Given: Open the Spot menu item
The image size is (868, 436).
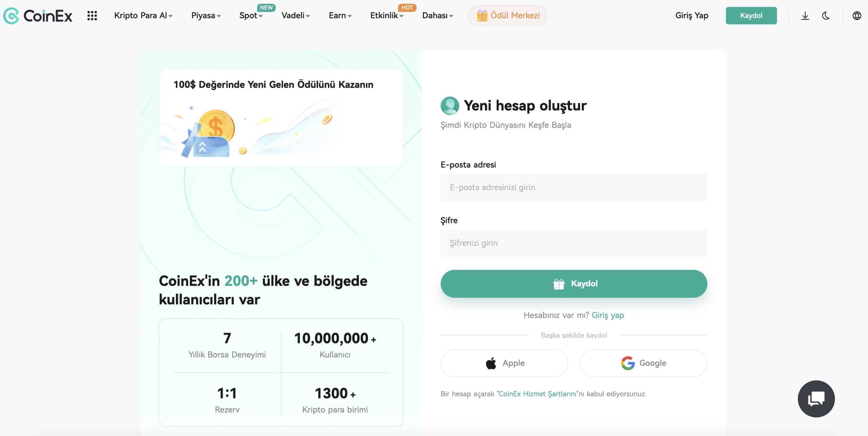Looking at the screenshot, I should pos(249,15).
